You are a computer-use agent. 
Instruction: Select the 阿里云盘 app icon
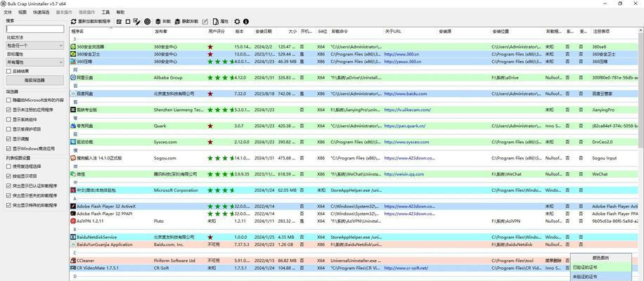point(73,77)
